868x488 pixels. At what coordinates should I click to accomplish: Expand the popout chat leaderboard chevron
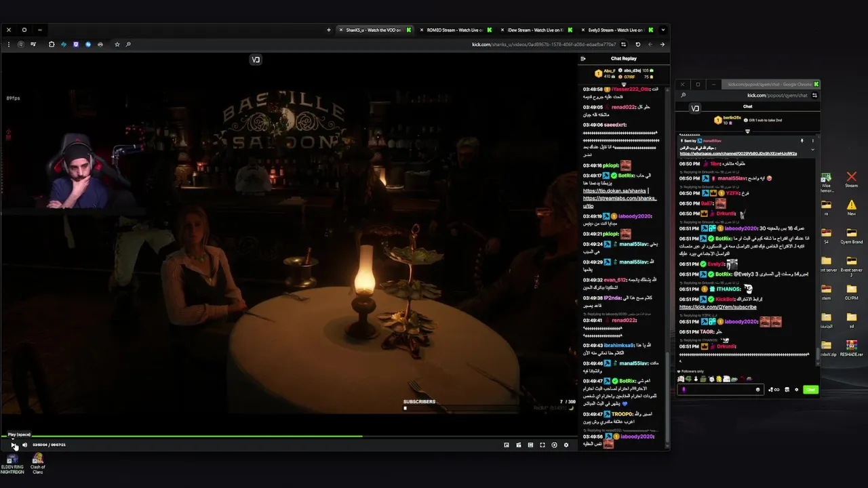[x=747, y=131]
